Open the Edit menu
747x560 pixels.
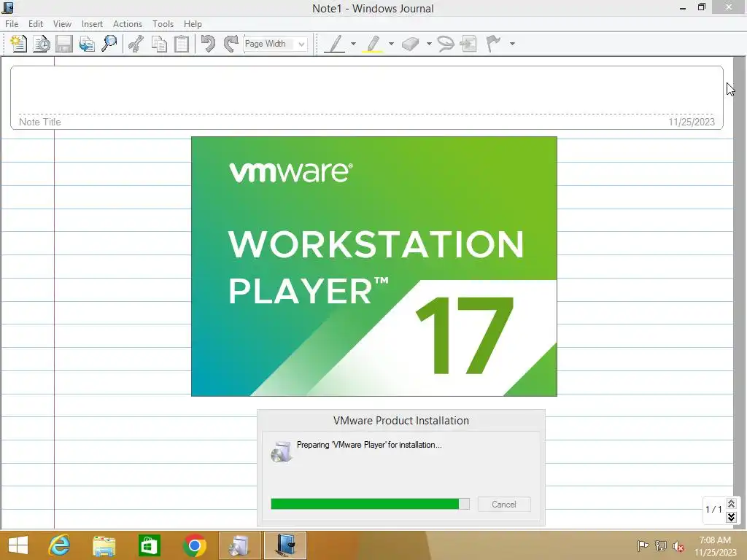click(x=36, y=24)
